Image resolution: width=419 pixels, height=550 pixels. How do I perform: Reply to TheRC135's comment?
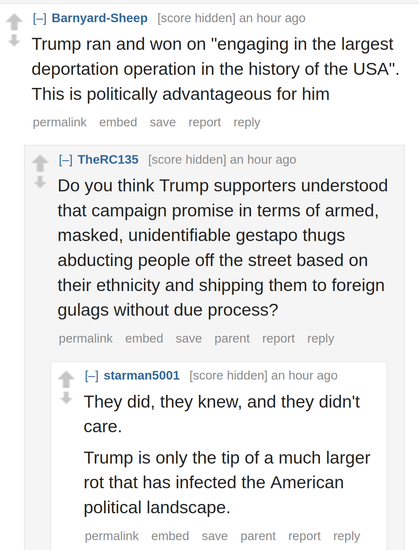point(320,338)
